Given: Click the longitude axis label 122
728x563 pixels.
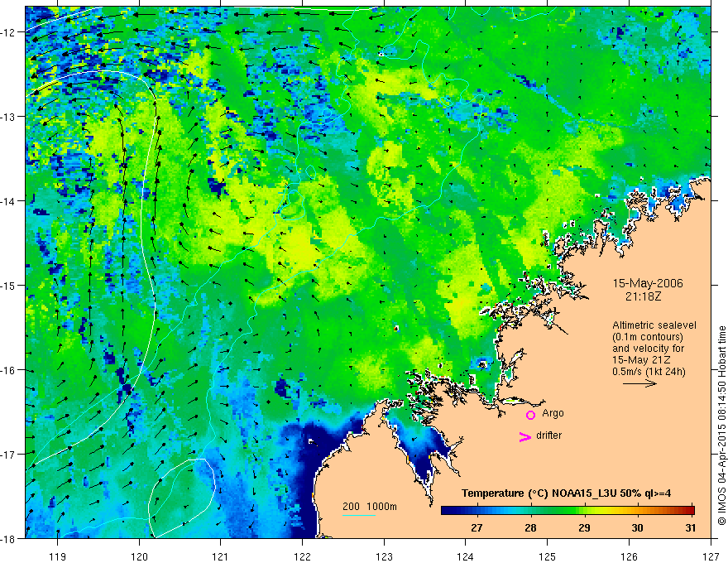Looking at the screenshot, I should 302,556.
